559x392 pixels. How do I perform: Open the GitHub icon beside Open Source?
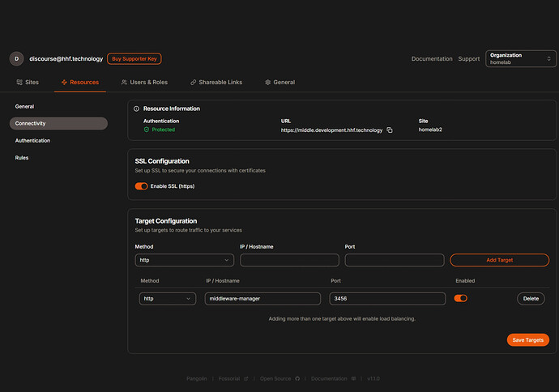[297, 378]
